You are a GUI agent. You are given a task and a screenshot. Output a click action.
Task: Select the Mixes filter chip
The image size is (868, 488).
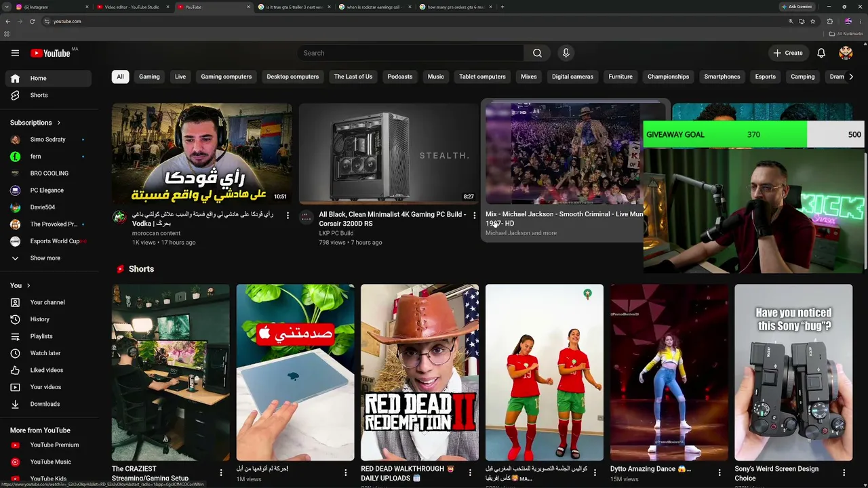click(x=529, y=77)
